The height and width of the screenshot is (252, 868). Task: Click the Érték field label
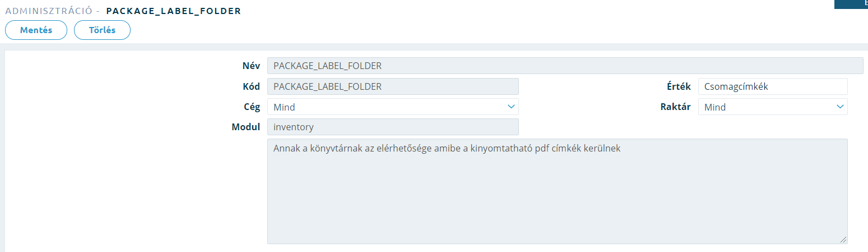click(x=679, y=86)
